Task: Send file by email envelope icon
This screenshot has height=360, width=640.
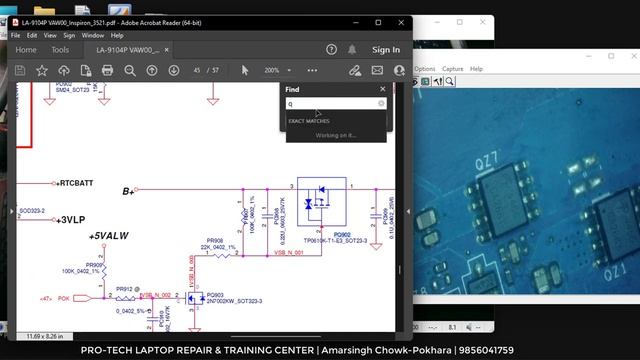Action: pyautogui.click(x=377, y=70)
